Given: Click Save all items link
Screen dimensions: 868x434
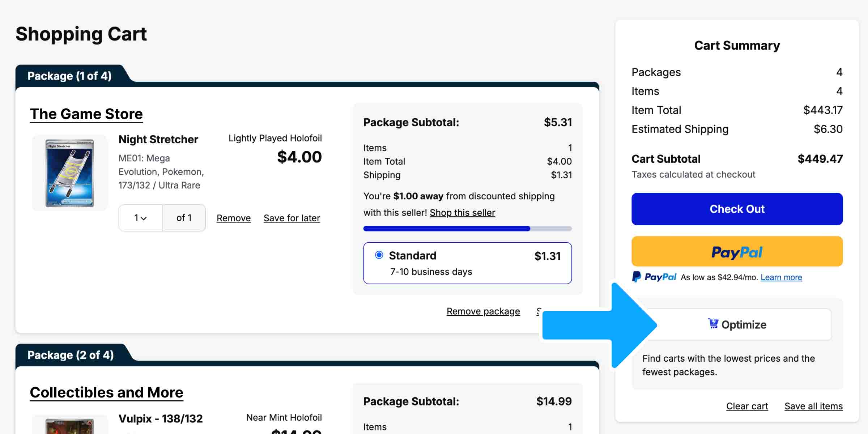Looking at the screenshot, I should coord(813,406).
